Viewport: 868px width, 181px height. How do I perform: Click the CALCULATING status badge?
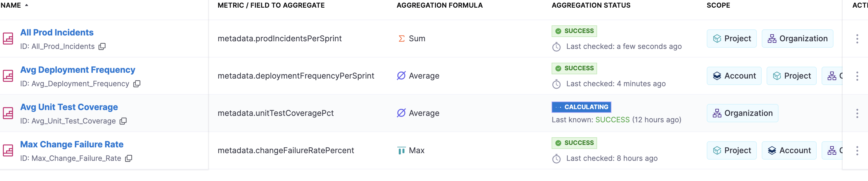coord(581,107)
